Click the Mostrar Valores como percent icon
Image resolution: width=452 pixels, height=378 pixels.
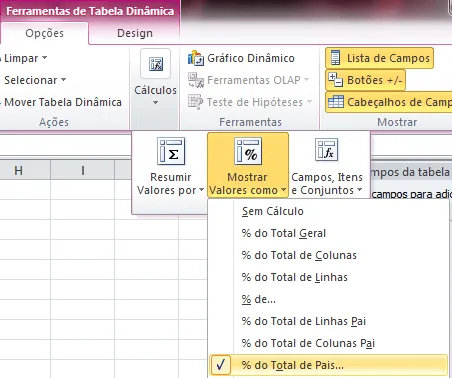[248, 151]
